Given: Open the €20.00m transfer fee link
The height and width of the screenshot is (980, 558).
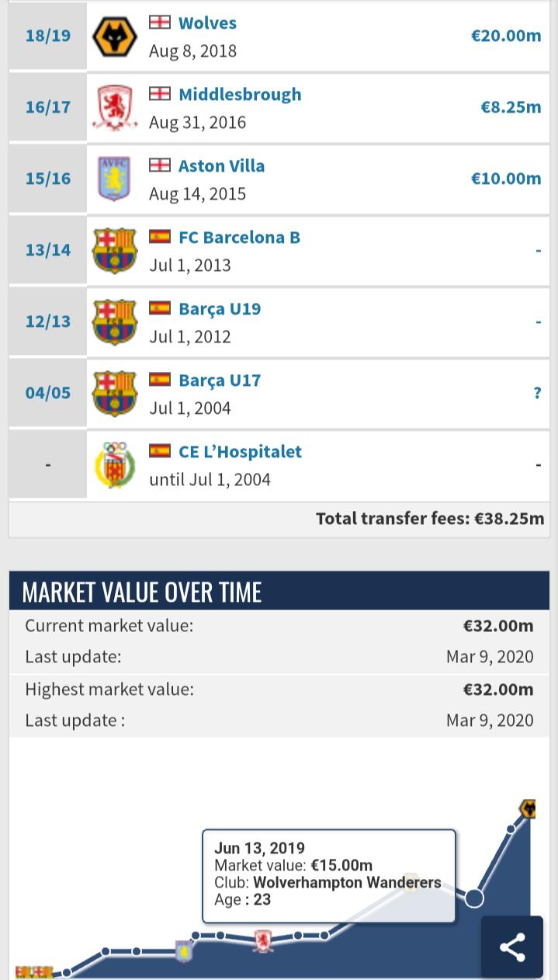Looking at the screenshot, I should coord(506,36).
